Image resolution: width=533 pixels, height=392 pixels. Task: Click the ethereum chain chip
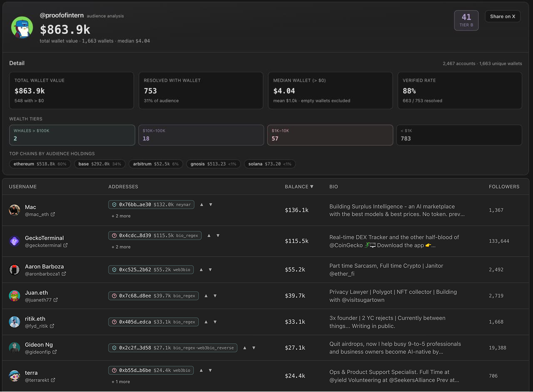(x=40, y=164)
